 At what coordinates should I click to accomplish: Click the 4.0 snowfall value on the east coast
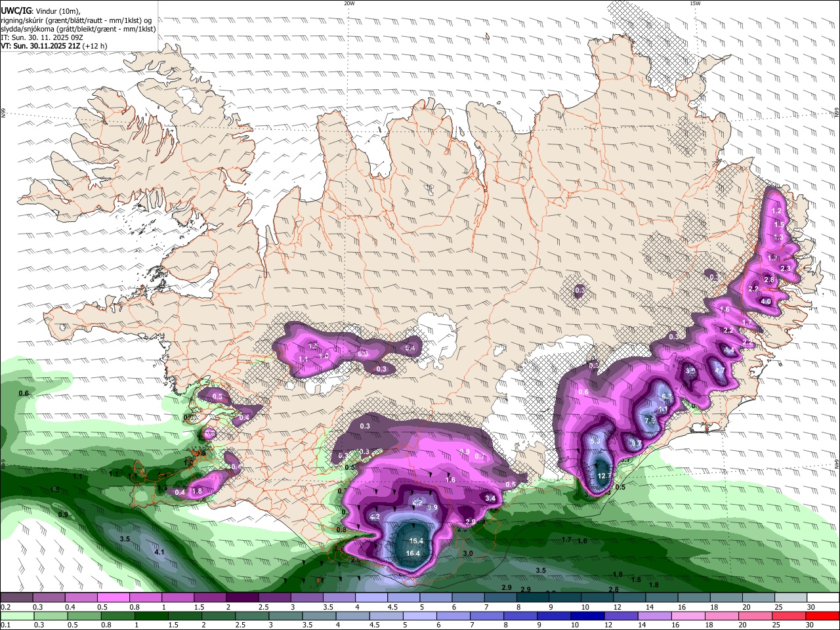point(766,301)
